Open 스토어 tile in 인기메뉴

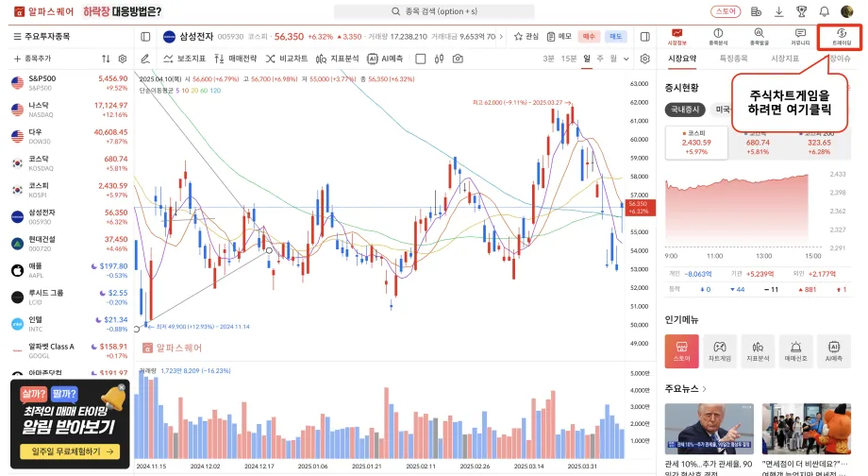pos(681,351)
